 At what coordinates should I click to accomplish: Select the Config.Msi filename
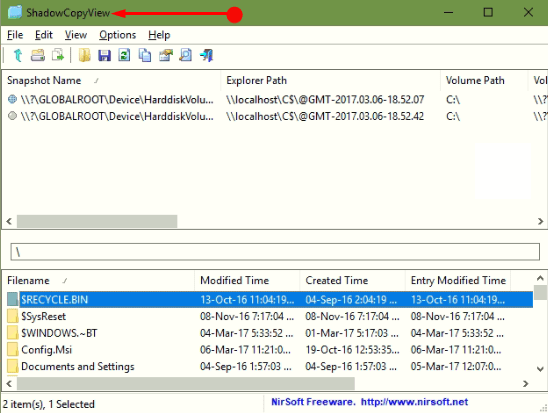(46, 349)
